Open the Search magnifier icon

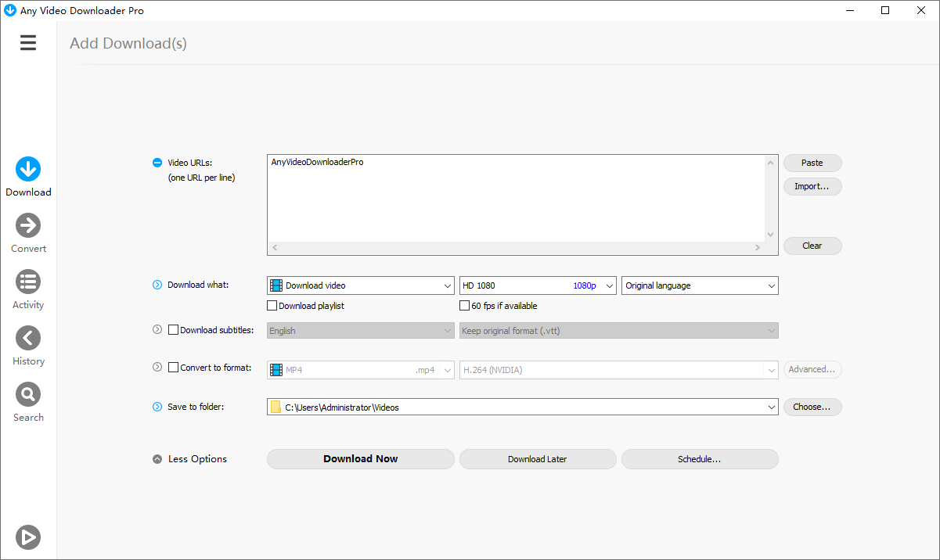click(x=28, y=394)
